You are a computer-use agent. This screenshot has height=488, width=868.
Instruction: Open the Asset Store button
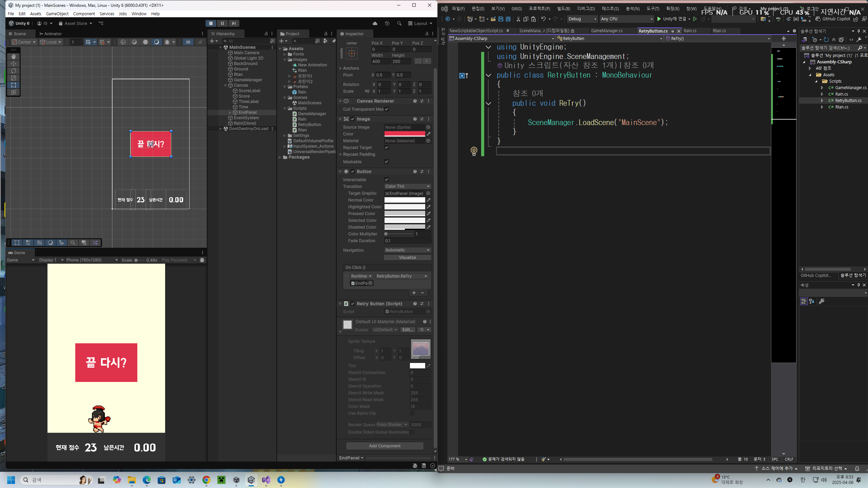click(x=76, y=23)
